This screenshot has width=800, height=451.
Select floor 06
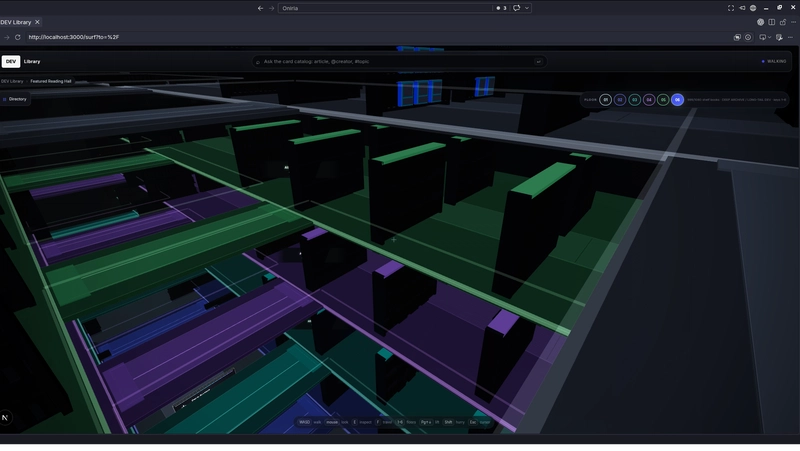click(x=678, y=100)
